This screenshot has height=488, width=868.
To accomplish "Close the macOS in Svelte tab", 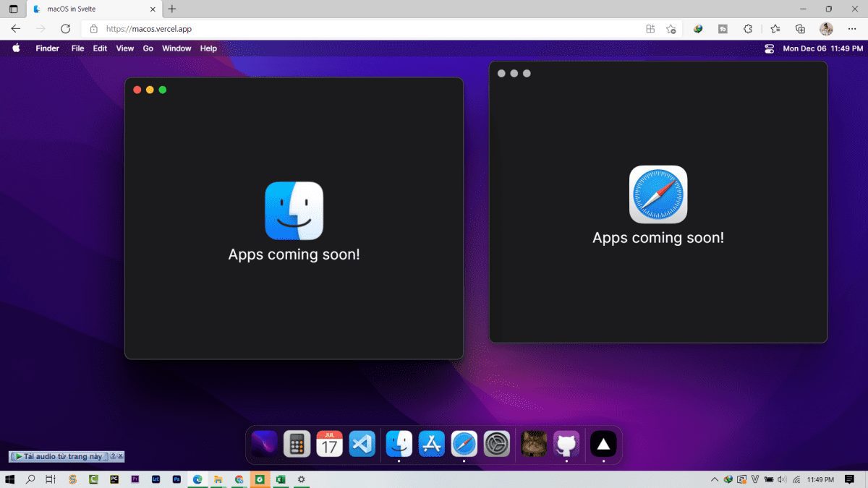I will coord(152,9).
